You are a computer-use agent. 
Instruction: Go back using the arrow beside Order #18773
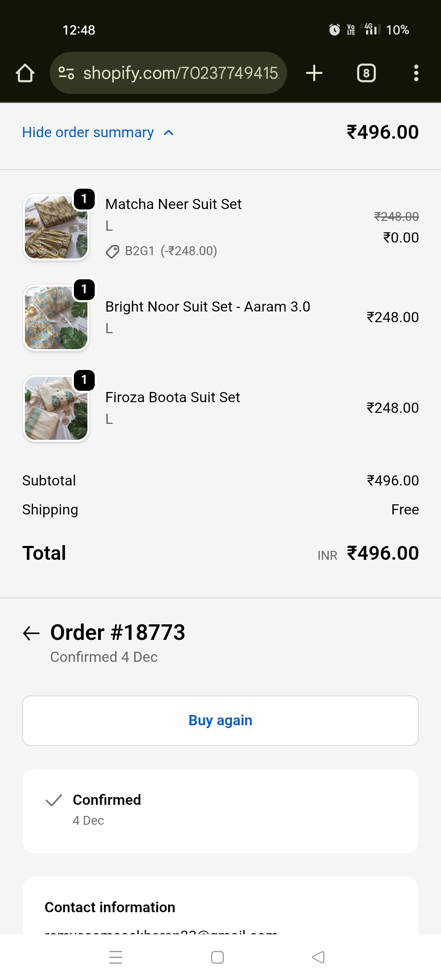coord(31,633)
